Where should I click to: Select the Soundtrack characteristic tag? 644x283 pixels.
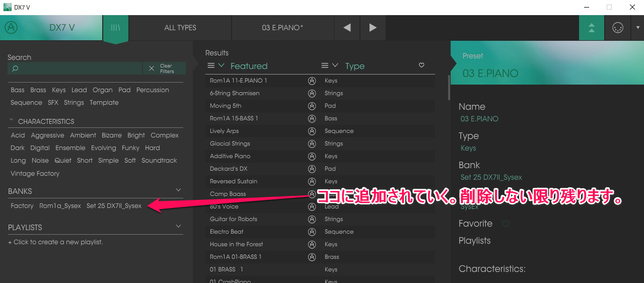pyautogui.click(x=159, y=161)
